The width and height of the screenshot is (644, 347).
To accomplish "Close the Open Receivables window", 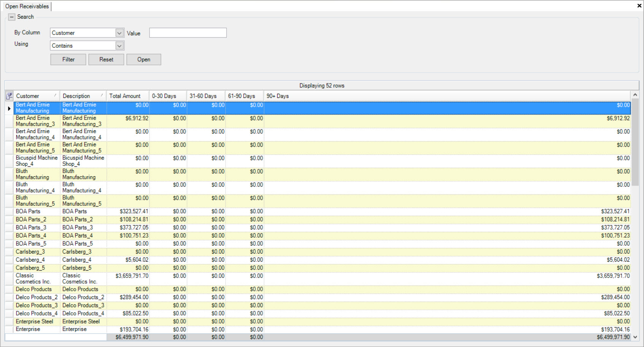I will (x=639, y=5).
